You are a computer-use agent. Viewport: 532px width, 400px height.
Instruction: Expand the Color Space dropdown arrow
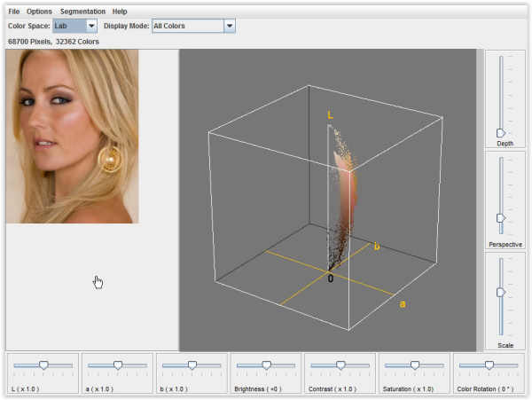[x=91, y=27]
